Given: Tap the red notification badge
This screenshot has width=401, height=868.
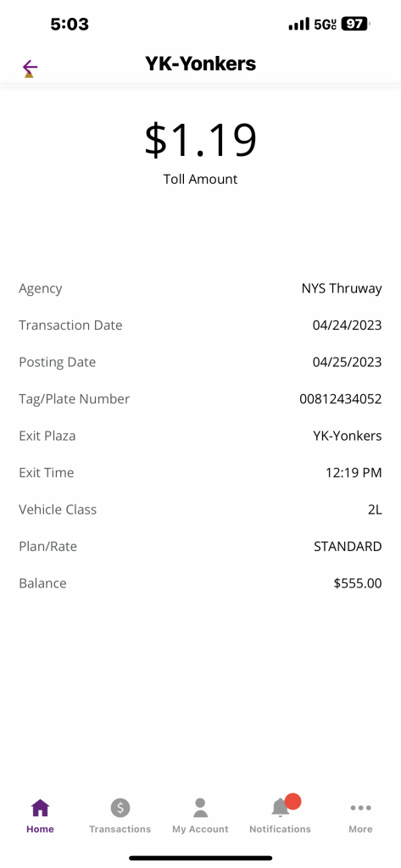Looking at the screenshot, I should tap(293, 801).
